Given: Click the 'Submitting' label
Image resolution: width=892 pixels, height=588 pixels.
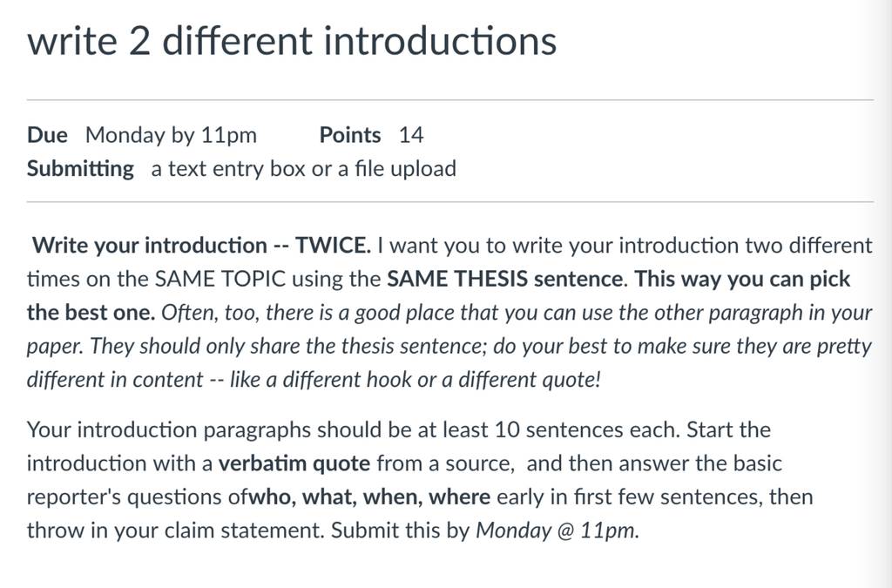Looking at the screenshot, I should click(80, 169).
